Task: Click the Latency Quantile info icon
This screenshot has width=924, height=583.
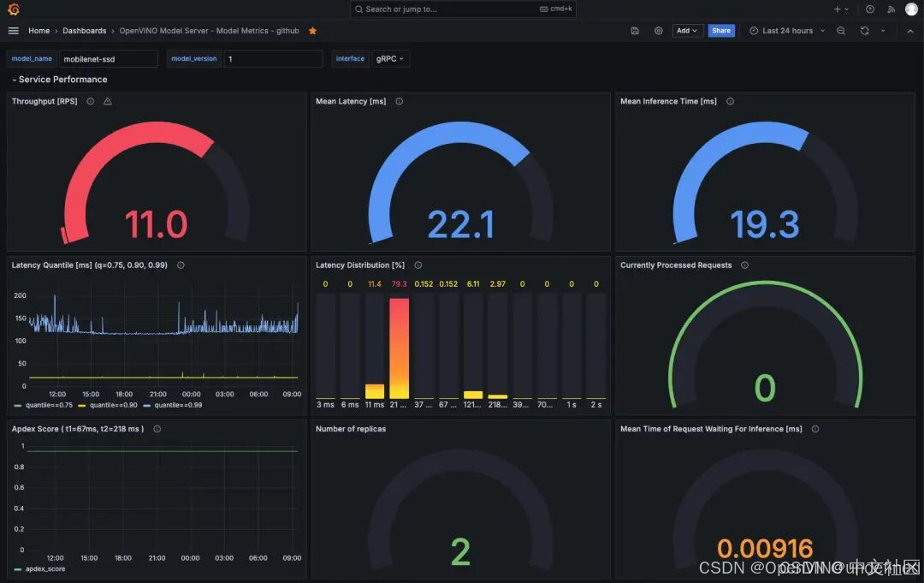Action: point(181,265)
